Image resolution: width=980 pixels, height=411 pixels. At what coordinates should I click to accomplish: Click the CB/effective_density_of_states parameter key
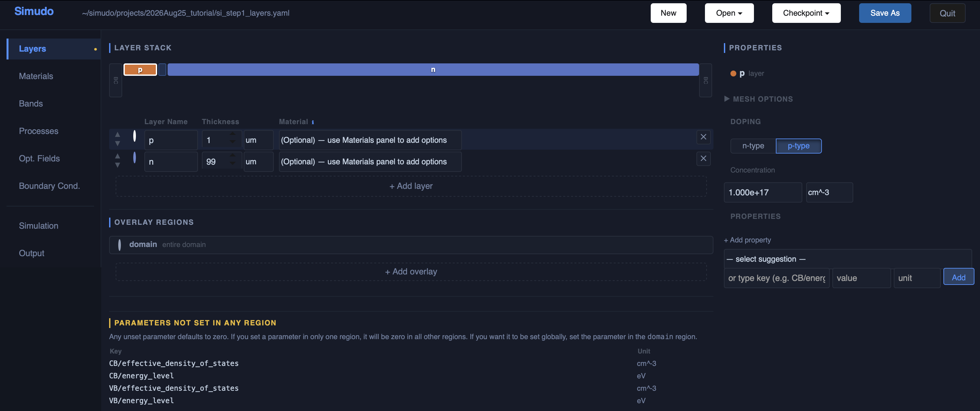pyautogui.click(x=174, y=363)
